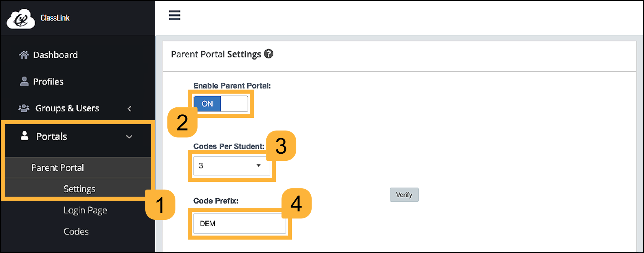644x253 pixels.
Task: Toggle Enable Parent Portal switch
Action: (x=220, y=104)
